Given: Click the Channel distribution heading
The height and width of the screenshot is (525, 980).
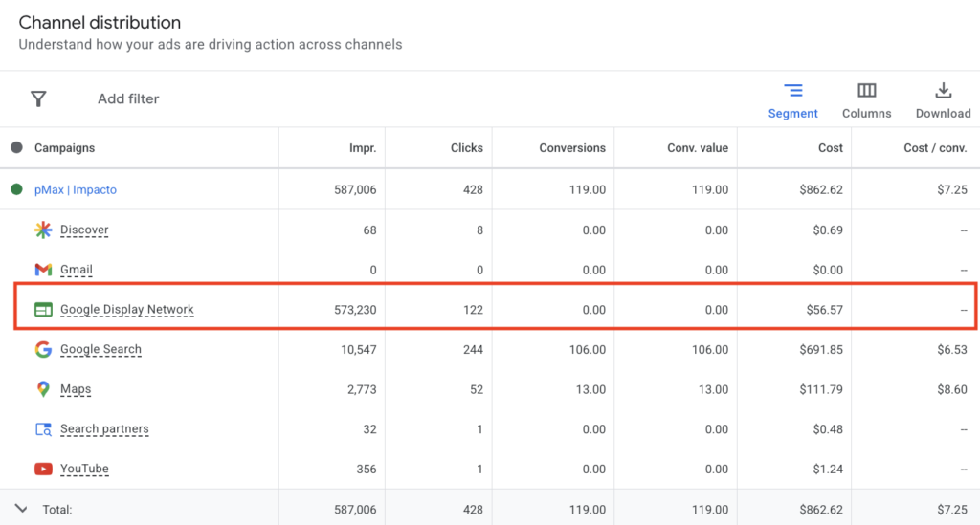Looking at the screenshot, I should click(x=100, y=23).
